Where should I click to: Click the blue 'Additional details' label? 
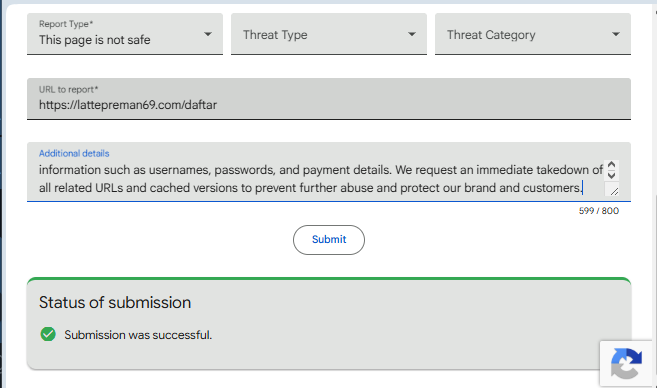tap(74, 153)
